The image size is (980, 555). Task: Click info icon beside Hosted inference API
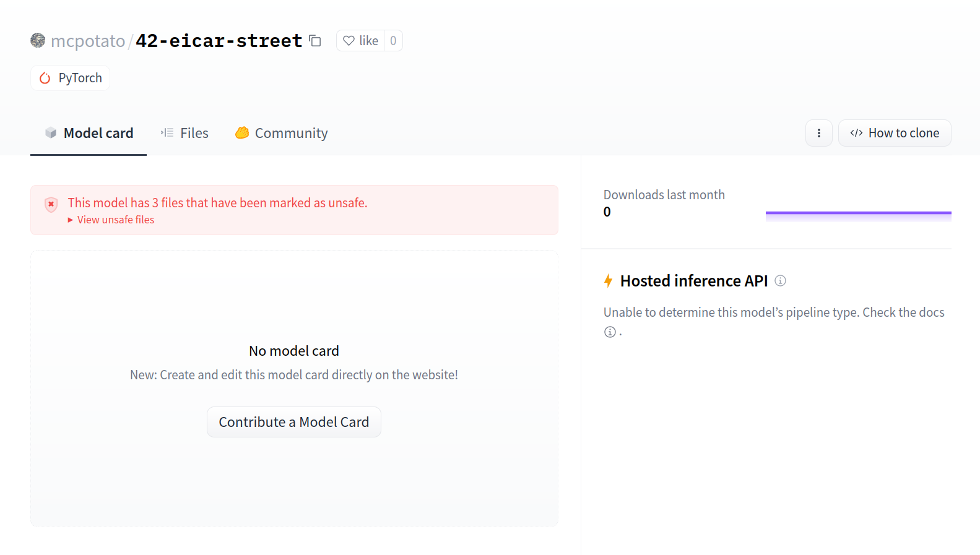pos(780,281)
